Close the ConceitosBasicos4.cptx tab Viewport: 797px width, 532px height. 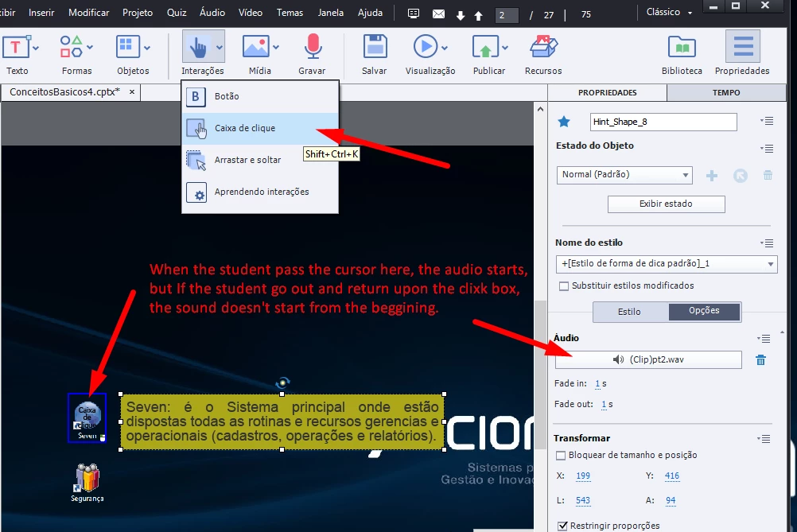[132, 92]
